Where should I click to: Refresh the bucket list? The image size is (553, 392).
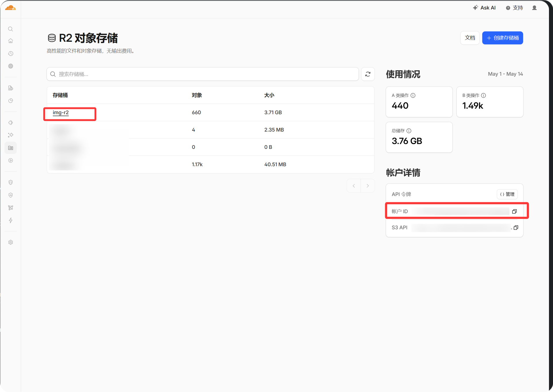[368, 74]
